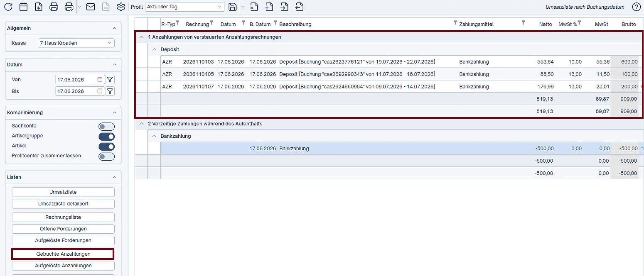
Task: Open the Profil Aktueller Tag dropdown
Action: pos(185,7)
